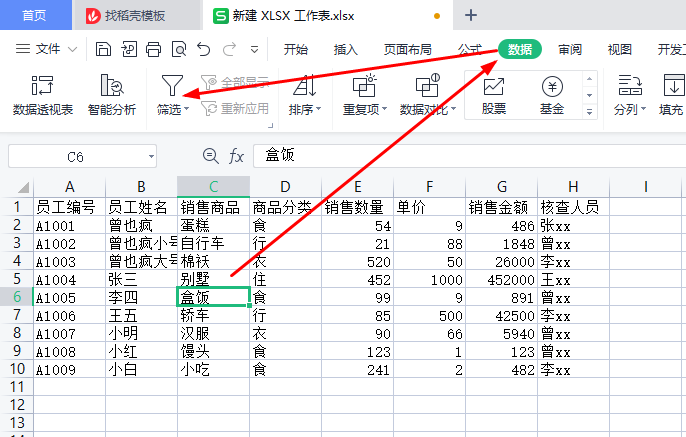
Task: Click cell containing 别墅
Action: pyautogui.click(x=214, y=279)
